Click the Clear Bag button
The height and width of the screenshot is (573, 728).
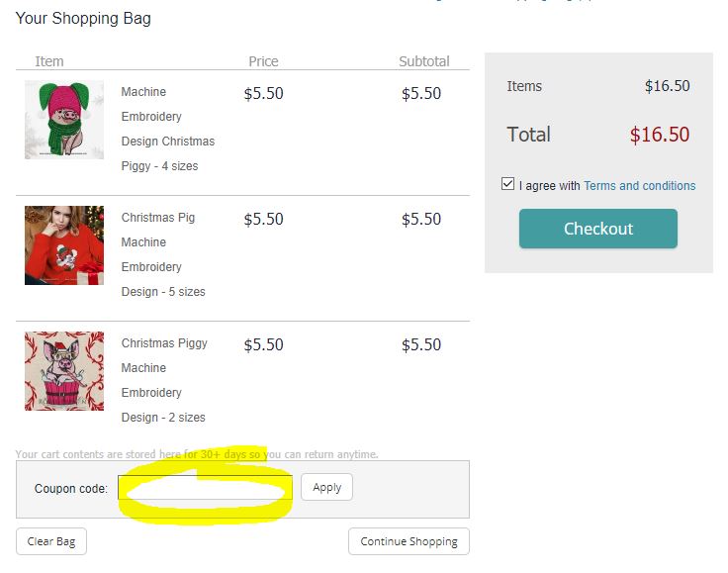51,541
